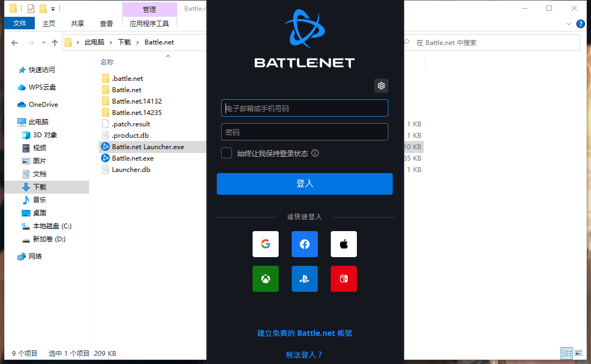This screenshot has height=364, width=591.
Task: Open the quick access toolbar customize dropdown
Action: 53,9
